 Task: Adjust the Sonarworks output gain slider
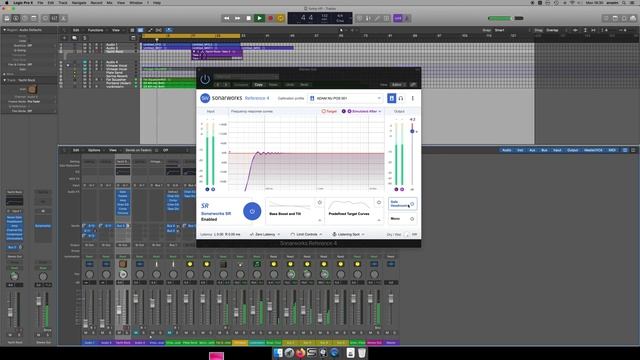412,131
